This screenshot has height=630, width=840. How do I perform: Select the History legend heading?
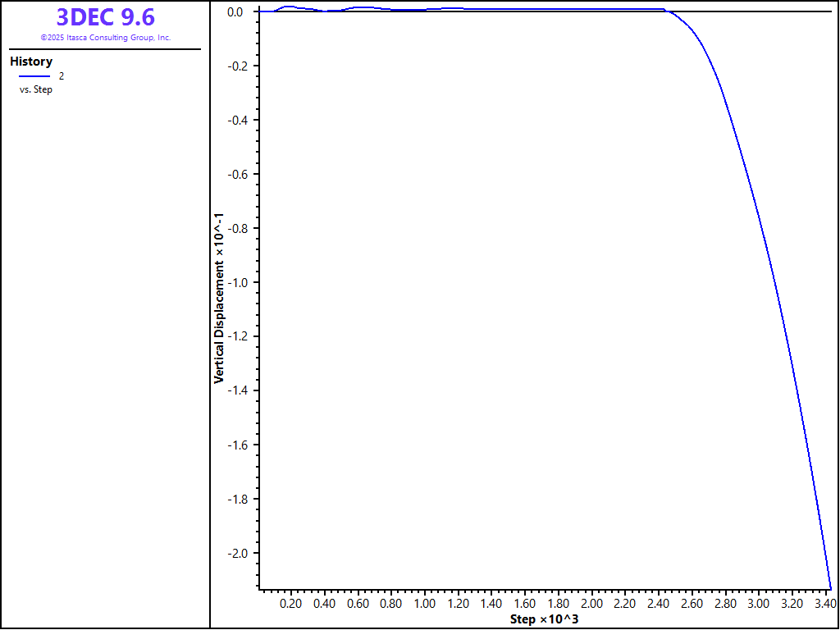[31, 62]
